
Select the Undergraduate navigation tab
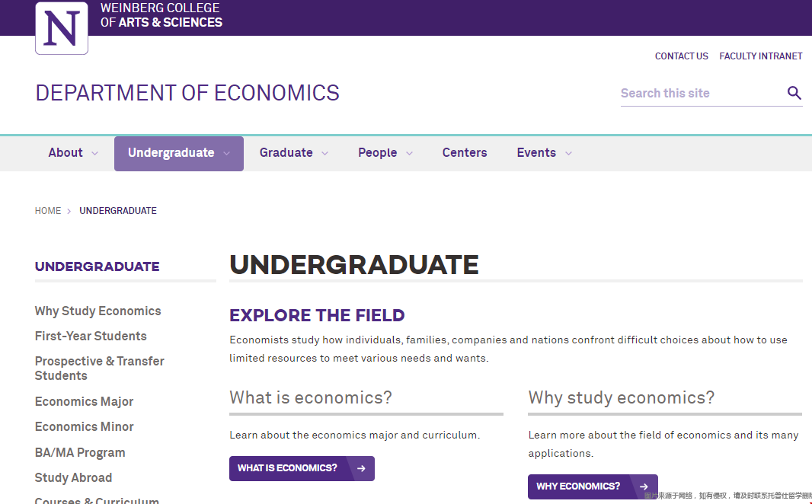(x=171, y=153)
